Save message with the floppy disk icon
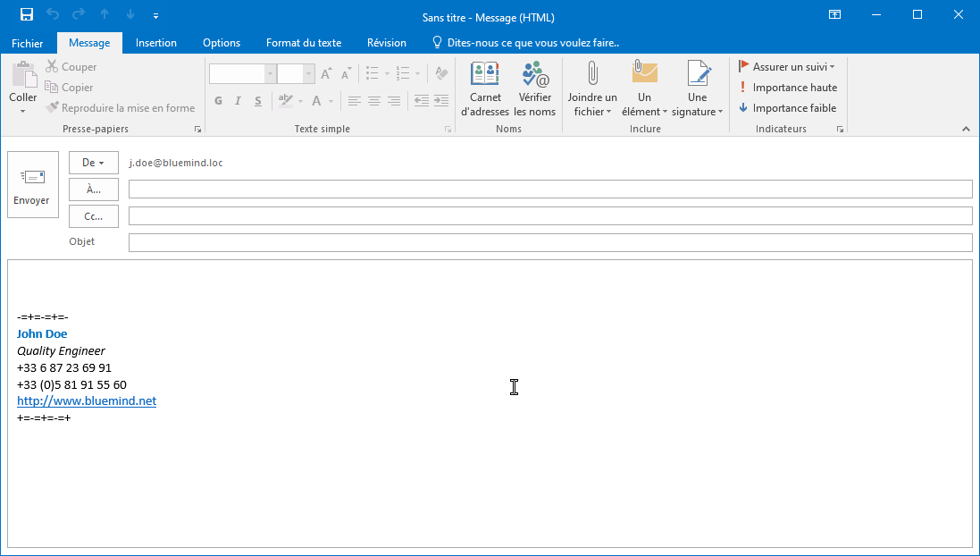The image size is (980, 556). [27, 14]
